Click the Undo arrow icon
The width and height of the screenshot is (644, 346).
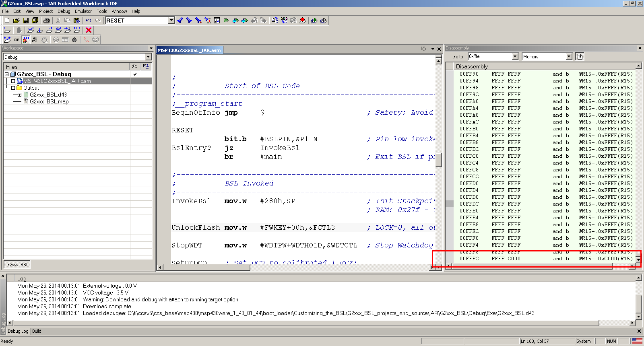pos(88,21)
